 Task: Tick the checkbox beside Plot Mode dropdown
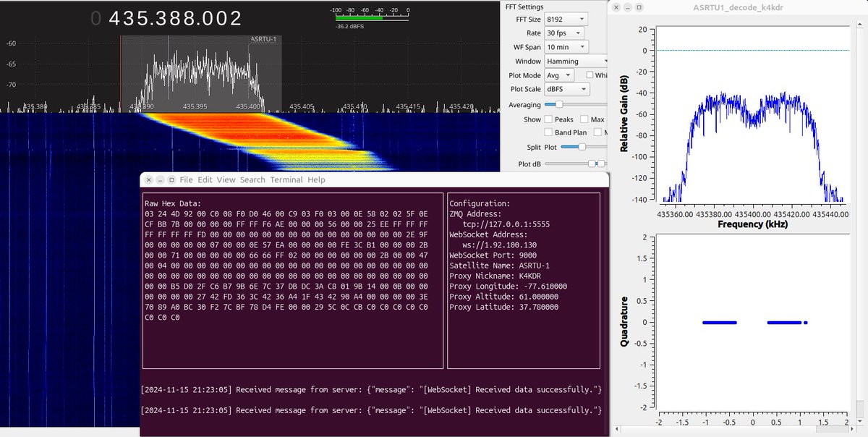pos(590,75)
